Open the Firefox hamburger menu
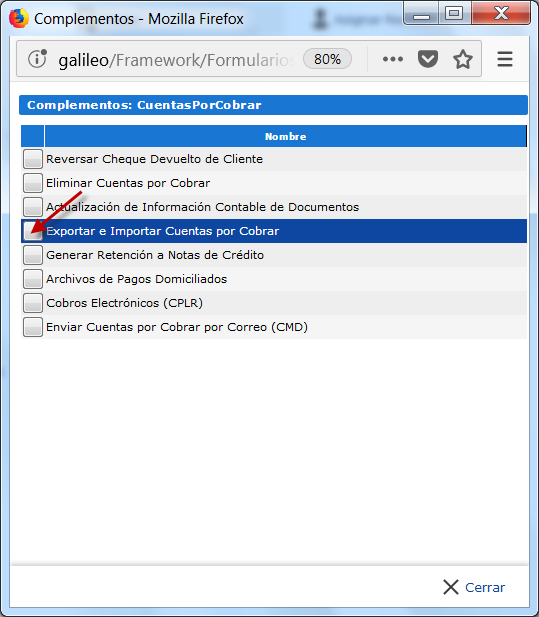539x617 pixels. pos(505,59)
